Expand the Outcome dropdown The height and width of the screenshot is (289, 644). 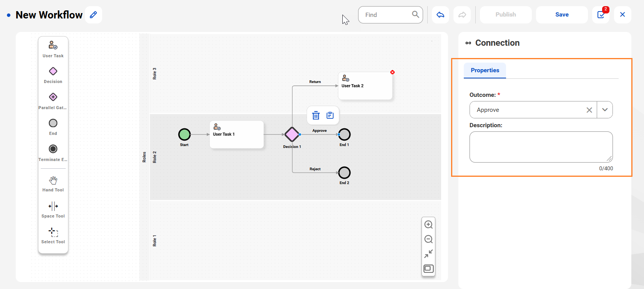tap(605, 110)
